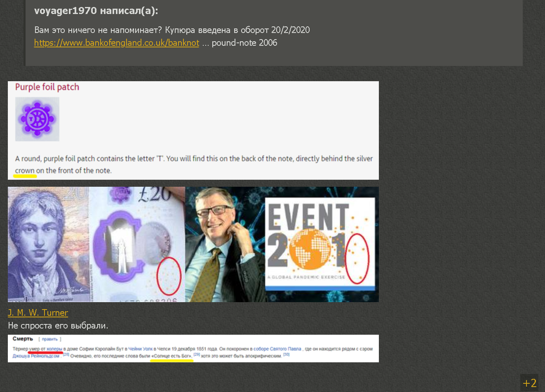Open the Purple foil patch image

pos(193,130)
